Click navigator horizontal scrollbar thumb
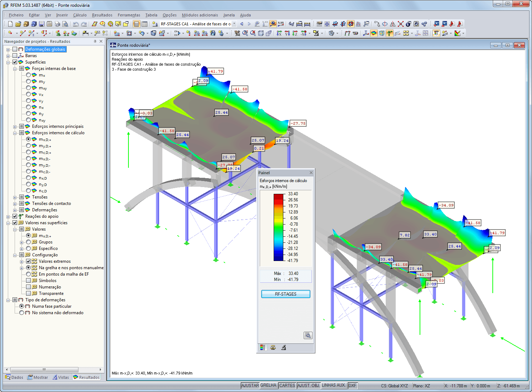Screen dimensions: 532x392 [x=44, y=370]
